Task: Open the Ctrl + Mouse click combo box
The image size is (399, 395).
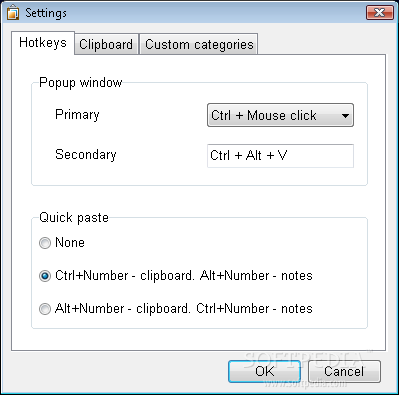Action: (280, 115)
